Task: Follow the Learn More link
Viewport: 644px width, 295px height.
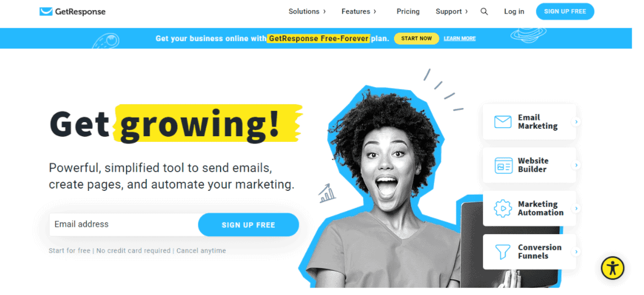Action: [x=459, y=39]
